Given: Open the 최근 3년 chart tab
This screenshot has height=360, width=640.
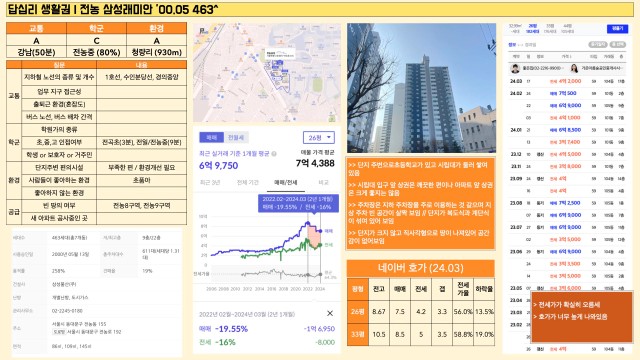Looking at the screenshot, I should pos(210,182).
